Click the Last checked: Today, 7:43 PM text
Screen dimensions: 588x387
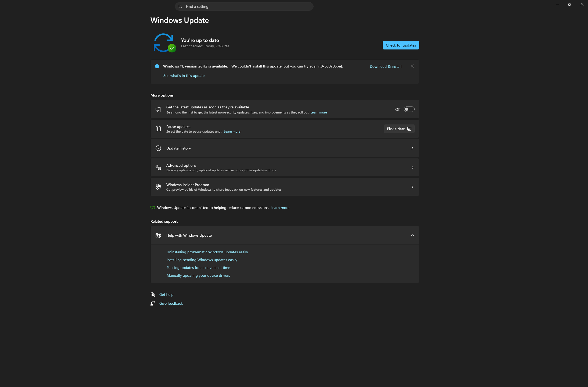coord(205,46)
